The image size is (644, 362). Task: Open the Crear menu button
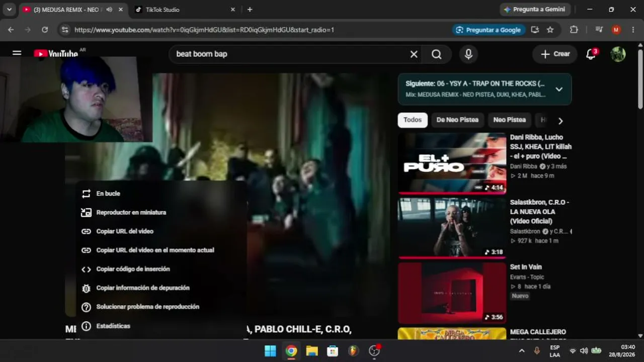555,54
